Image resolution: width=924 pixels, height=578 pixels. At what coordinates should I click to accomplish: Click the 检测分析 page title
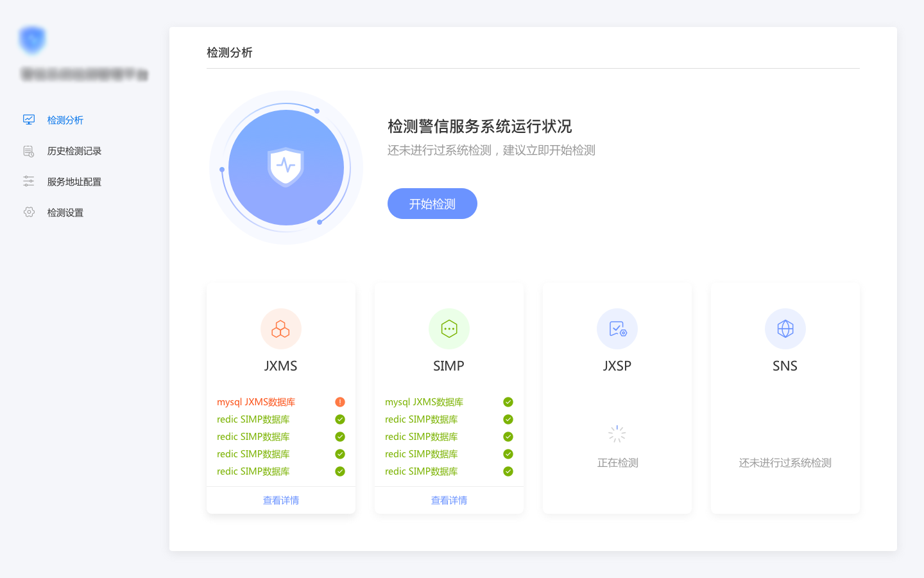230,53
